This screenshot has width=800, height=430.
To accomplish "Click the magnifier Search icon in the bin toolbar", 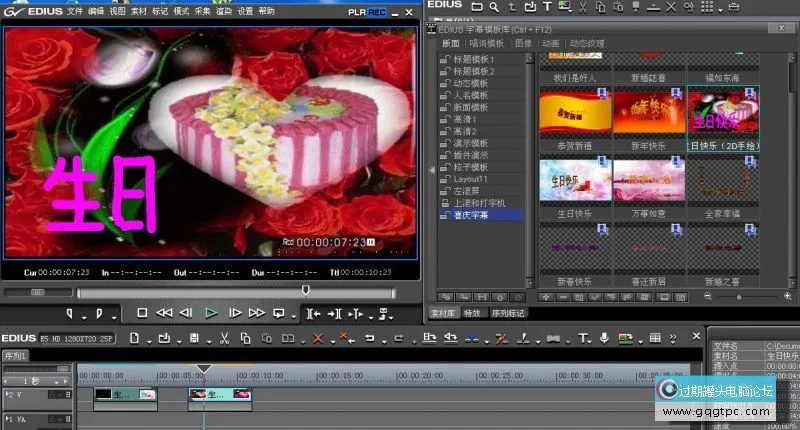I will click(494, 7).
